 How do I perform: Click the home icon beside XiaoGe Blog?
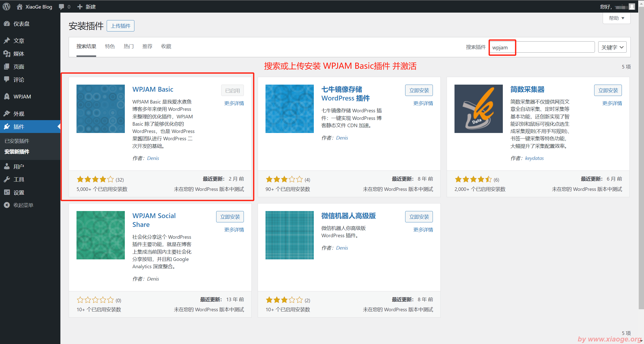20,7
